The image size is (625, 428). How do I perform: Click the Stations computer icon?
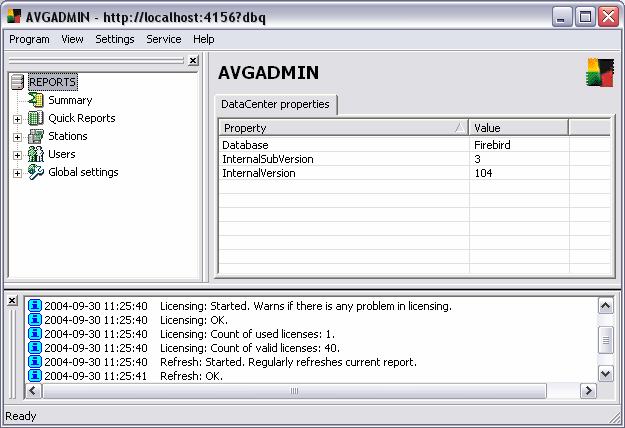(x=35, y=136)
